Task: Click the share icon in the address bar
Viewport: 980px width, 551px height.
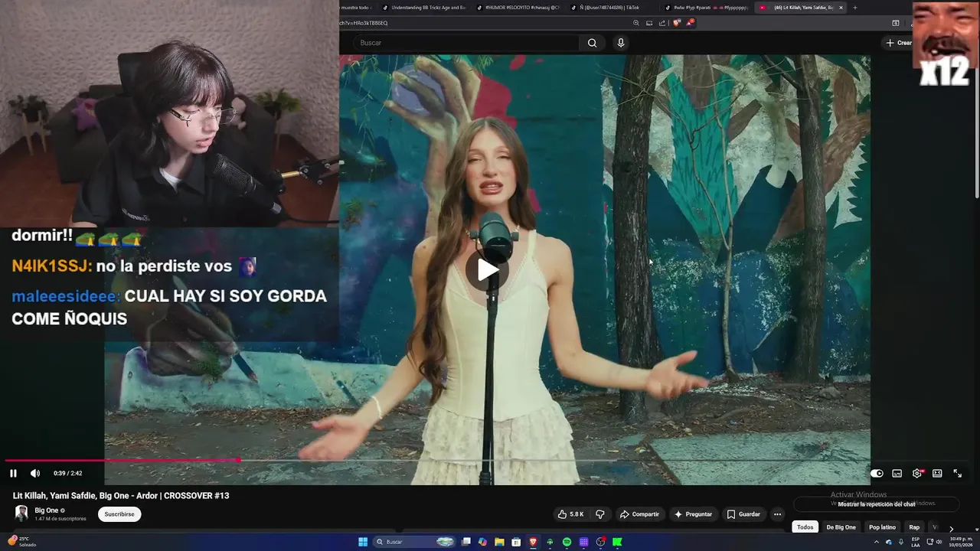Action: point(662,23)
